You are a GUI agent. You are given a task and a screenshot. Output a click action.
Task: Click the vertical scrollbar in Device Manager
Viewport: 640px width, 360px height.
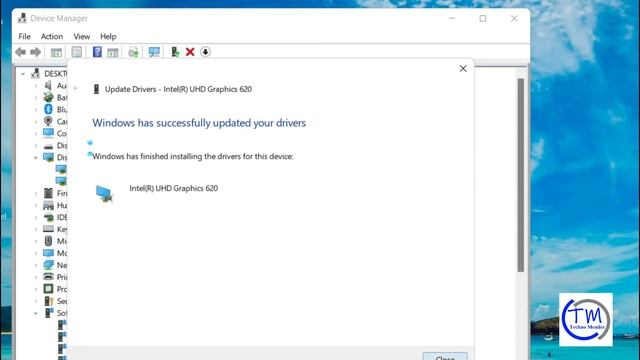[x=521, y=176]
